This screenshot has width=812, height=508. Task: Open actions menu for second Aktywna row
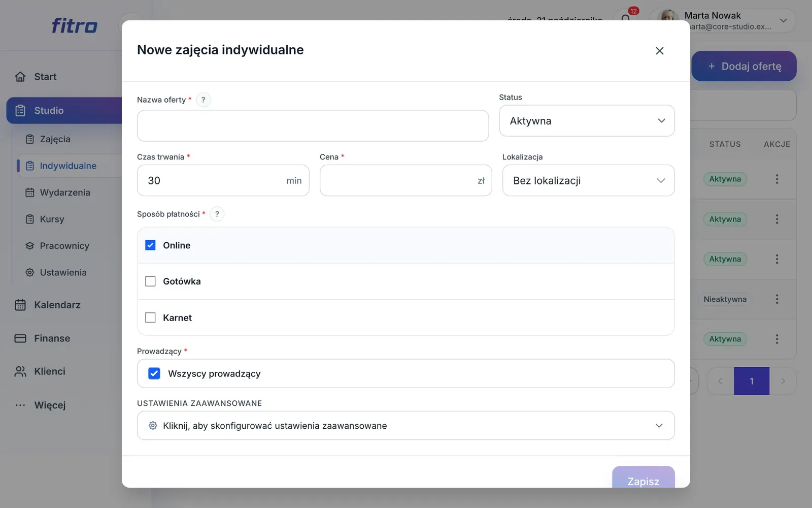pyautogui.click(x=776, y=219)
